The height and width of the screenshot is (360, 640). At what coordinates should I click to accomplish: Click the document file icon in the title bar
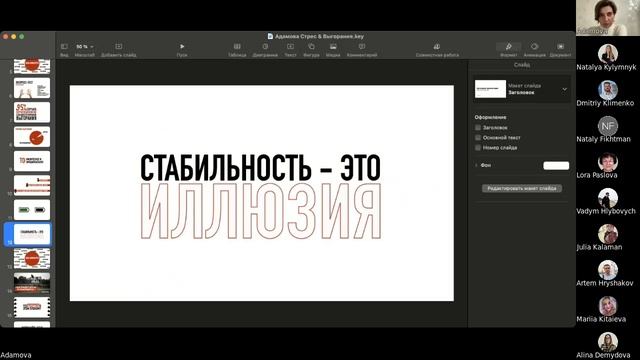point(270,36)
